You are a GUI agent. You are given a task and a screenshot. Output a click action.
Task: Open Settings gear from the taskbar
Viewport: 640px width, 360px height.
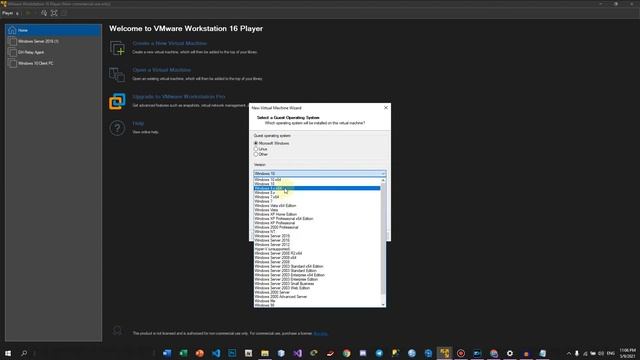pyautogui.click(x=510, y=353)
